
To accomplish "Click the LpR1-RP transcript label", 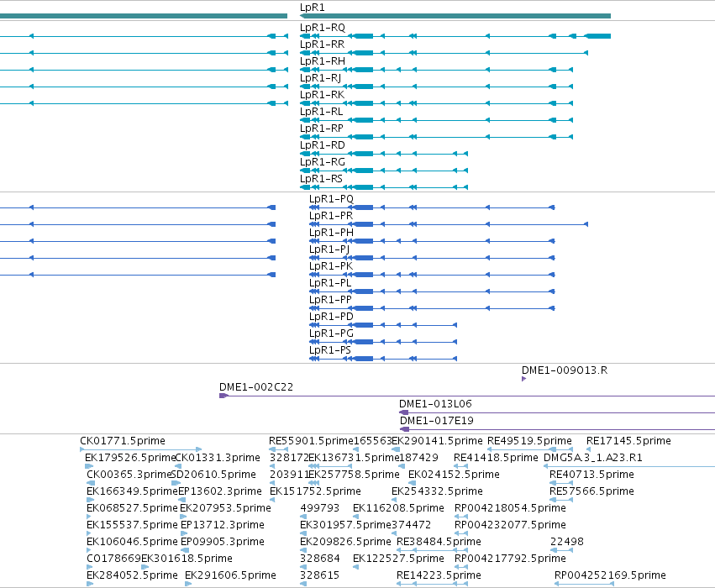I will (322, 129).
